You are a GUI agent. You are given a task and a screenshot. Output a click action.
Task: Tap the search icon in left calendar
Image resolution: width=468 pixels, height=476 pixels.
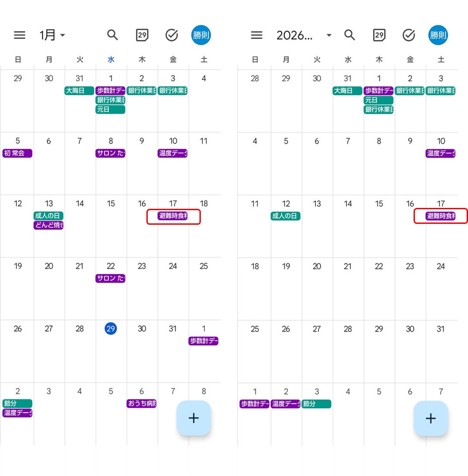[112, 35]
